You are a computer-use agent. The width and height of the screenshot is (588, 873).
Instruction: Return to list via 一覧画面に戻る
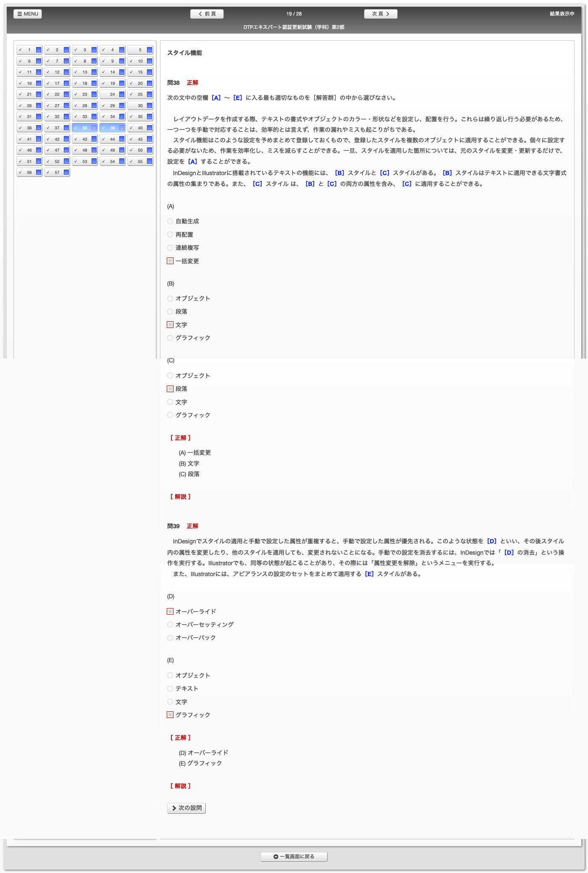pos(294,857)
